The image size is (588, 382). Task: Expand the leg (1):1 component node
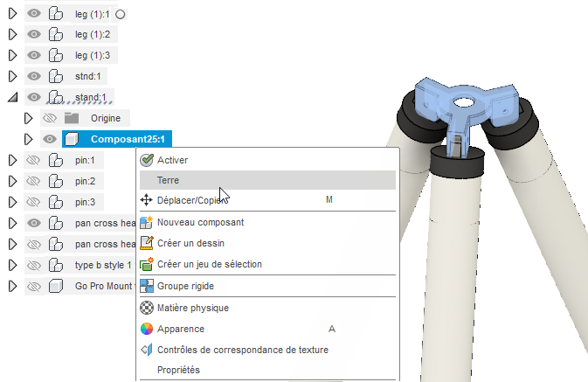click(12, 14)
